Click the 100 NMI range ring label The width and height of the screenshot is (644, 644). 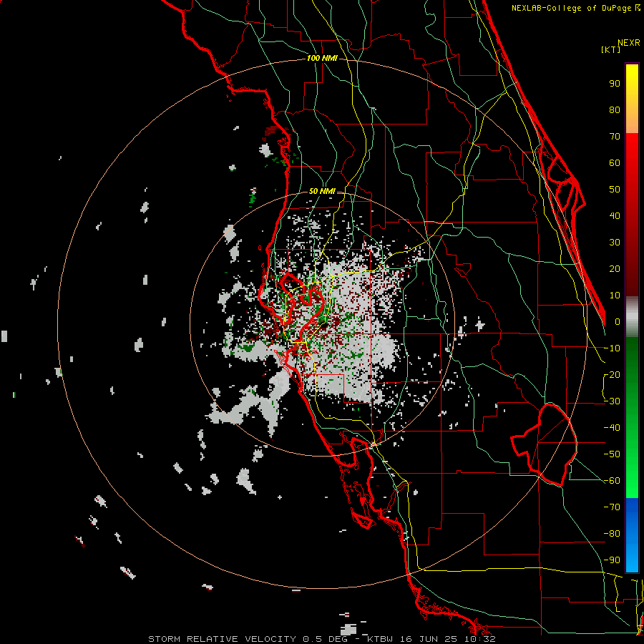point(322,59)
